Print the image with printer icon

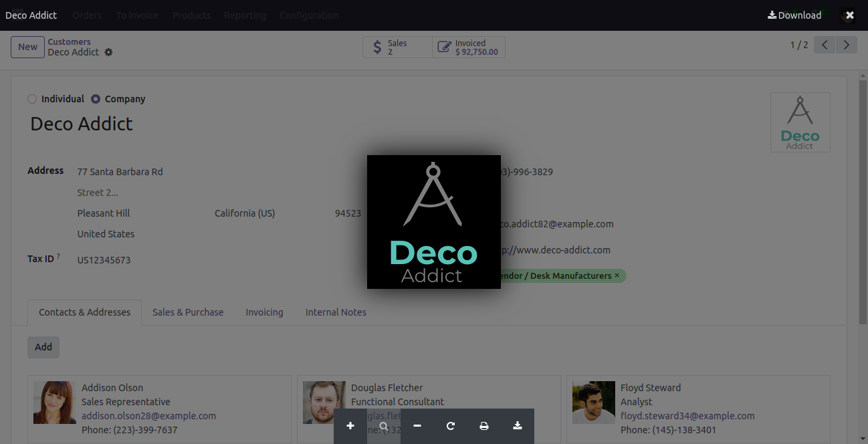coord(484,426)
